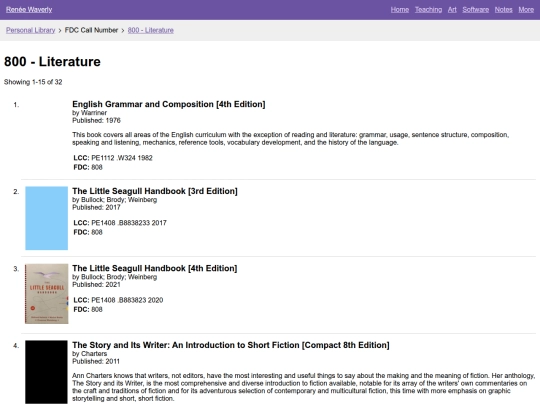Screen dimensions: 540x405
Task: Open the Art nav item
Action: [452, 10]
